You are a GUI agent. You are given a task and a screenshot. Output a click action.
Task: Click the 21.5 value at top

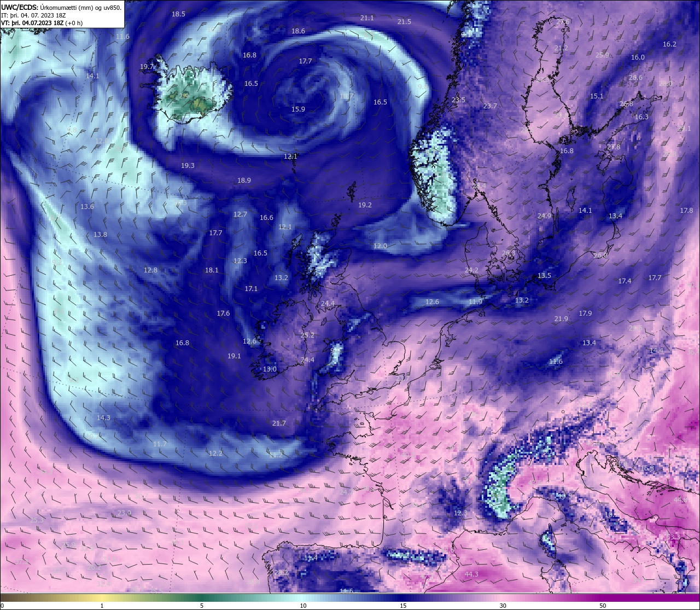point(404,21)
